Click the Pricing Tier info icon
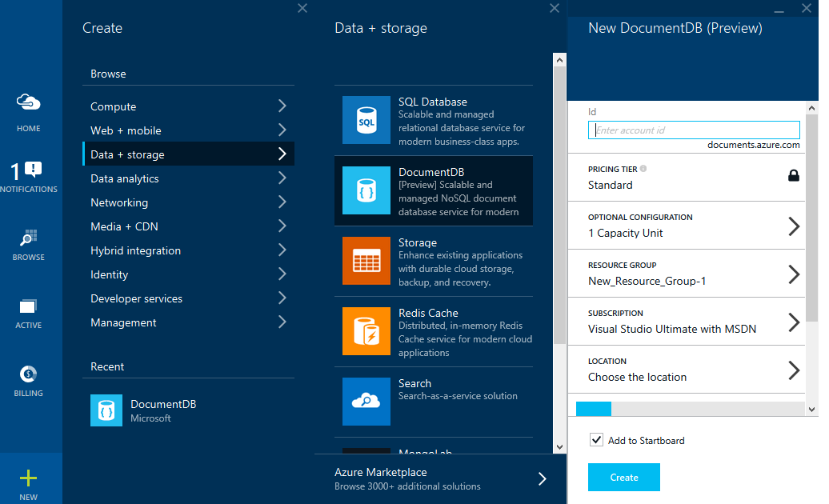 643,169
